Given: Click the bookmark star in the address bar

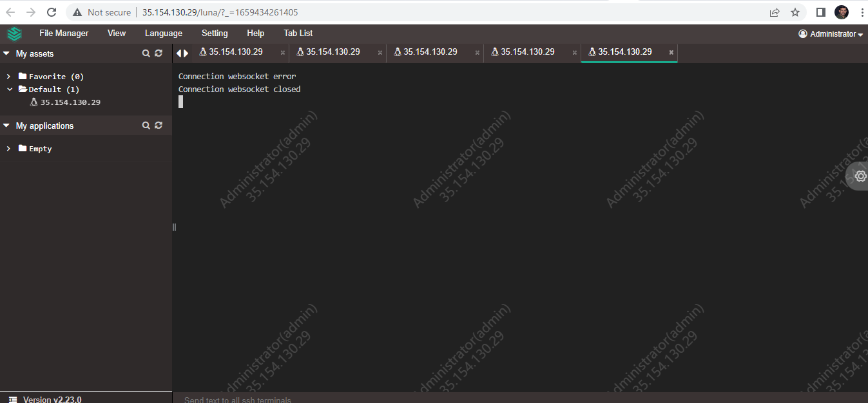Looking at the screenshot, I should tap(795, 12).
